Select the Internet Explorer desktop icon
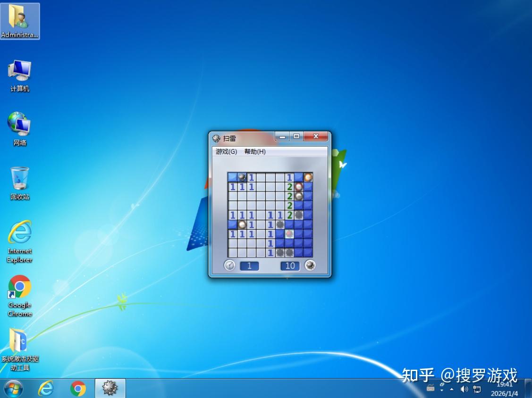532x398 pixels. tap(20, 241)
